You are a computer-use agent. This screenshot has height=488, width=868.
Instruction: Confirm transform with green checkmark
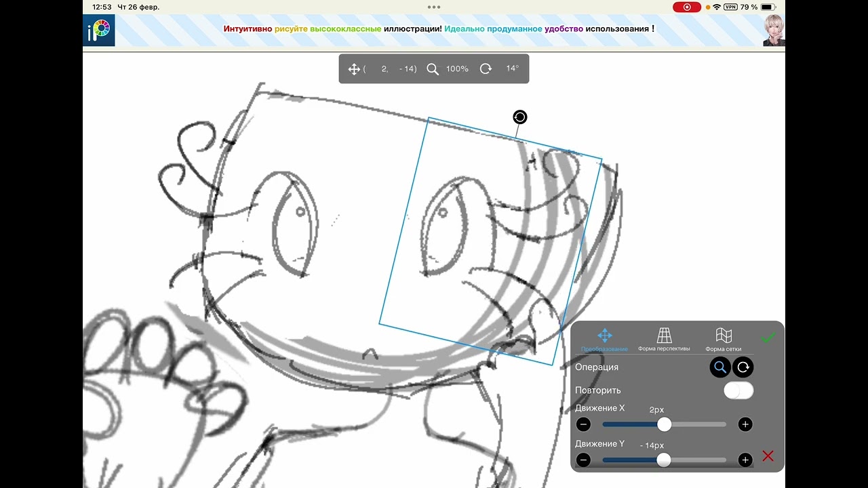click(768, 337)
